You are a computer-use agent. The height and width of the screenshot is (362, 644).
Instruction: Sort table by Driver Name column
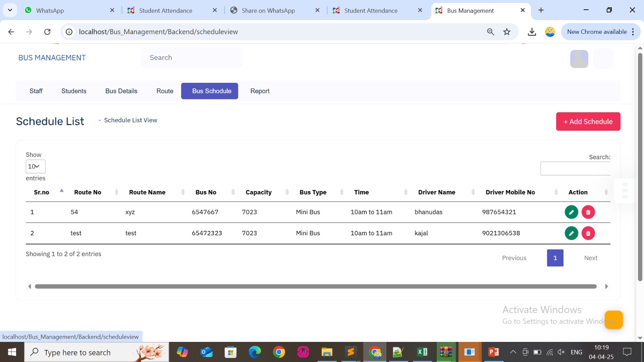437,192
